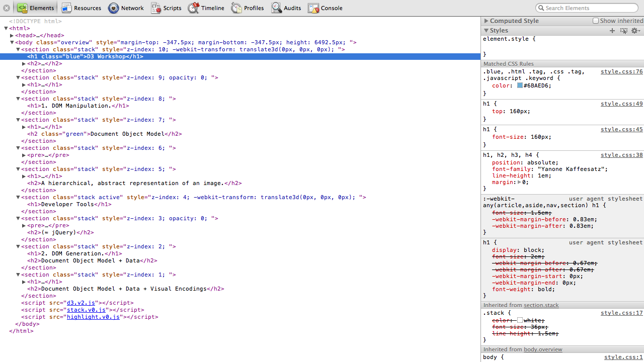The height and width of the screenshot is (362, 644).
Task: Close the developer tools panel
Action: [7, 8]
